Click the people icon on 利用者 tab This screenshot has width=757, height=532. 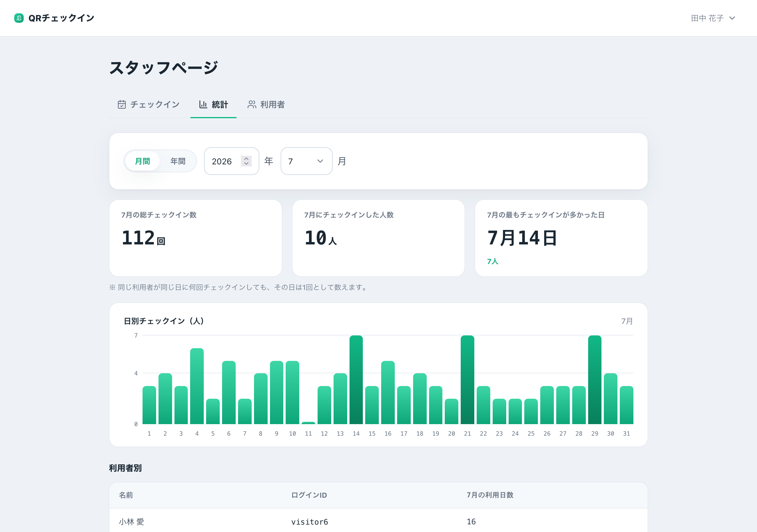coord(252,105)
